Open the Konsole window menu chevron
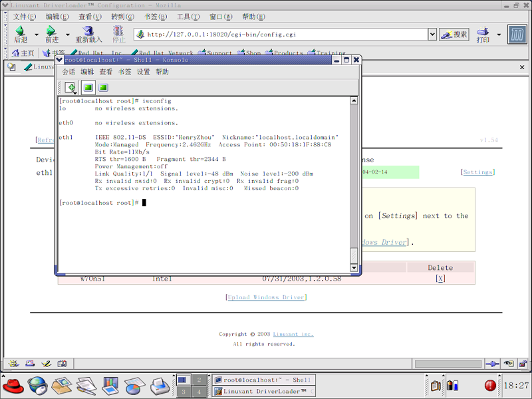This screenshot has width=532, height=399. [x=59, y=60]
